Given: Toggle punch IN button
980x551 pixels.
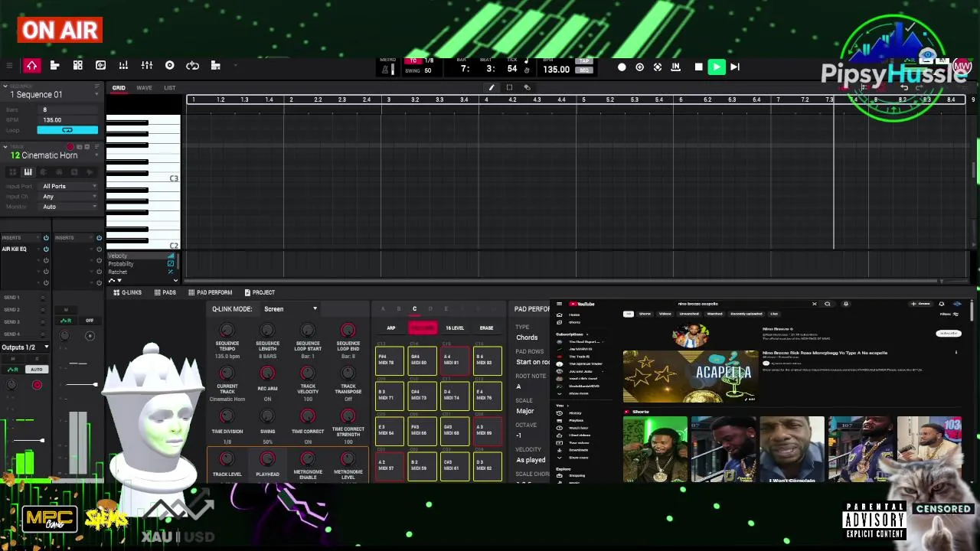Looking at the screenshot, I should [x=675, y=67].
